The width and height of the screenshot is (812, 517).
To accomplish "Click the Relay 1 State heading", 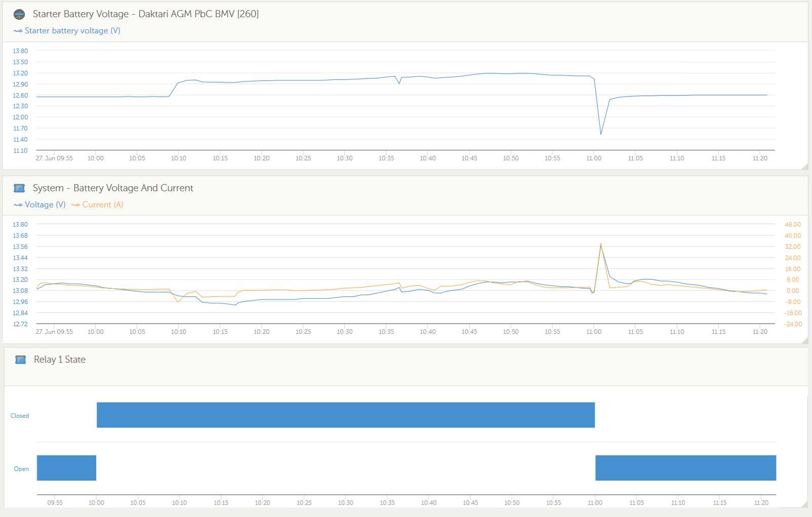I will (60, 360).
